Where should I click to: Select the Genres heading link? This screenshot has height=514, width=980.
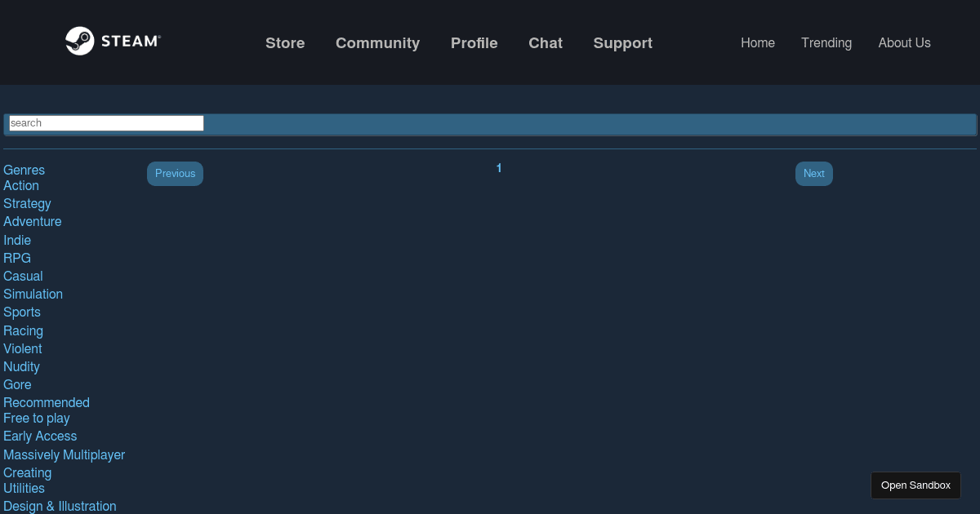click(x=24, y=170)
